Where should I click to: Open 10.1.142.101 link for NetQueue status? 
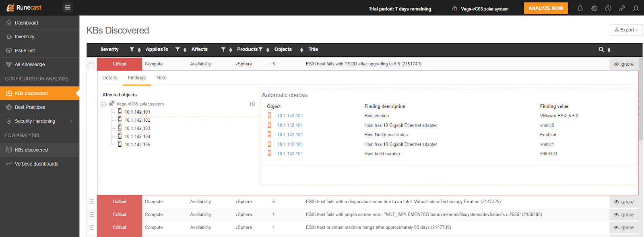point(290,135)
